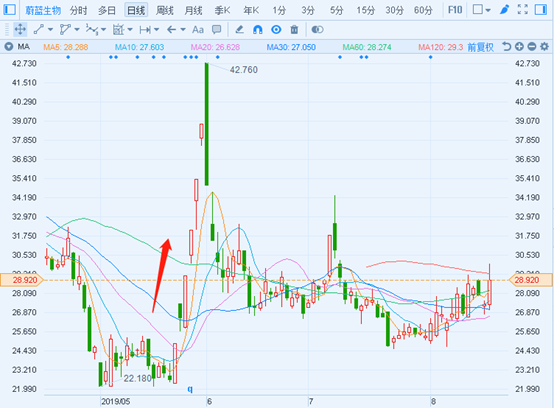Click MA10: 27.603 label
Screen dimensions: 554x408
click(x=139, y=47)
